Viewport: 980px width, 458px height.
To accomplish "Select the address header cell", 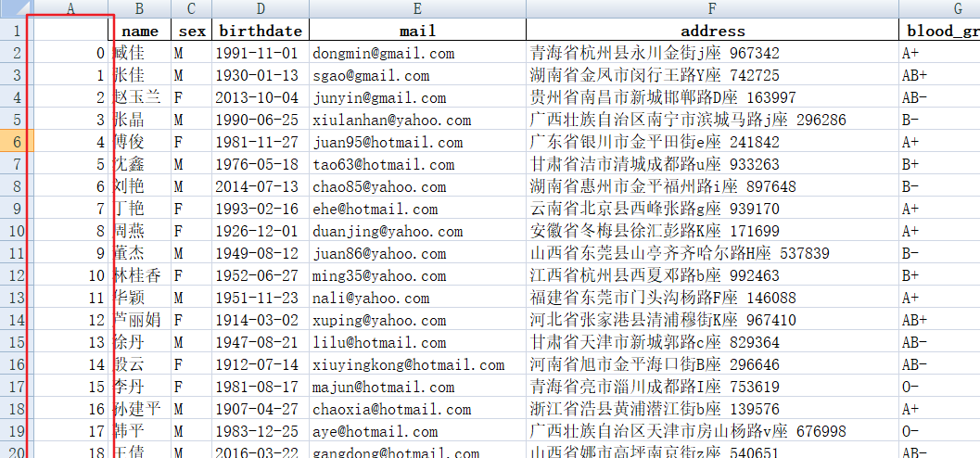I will 712,31.
